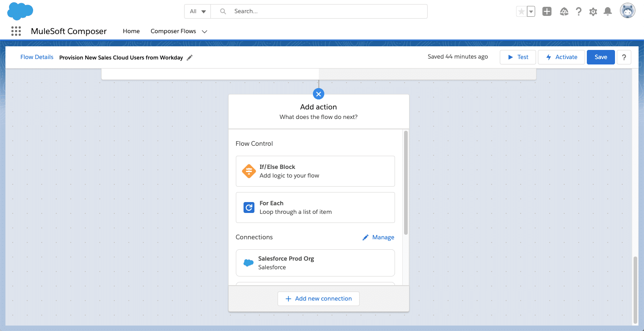Create new item with global actions plus icon
Screen dimensions: 644x331
coord(546,11)
